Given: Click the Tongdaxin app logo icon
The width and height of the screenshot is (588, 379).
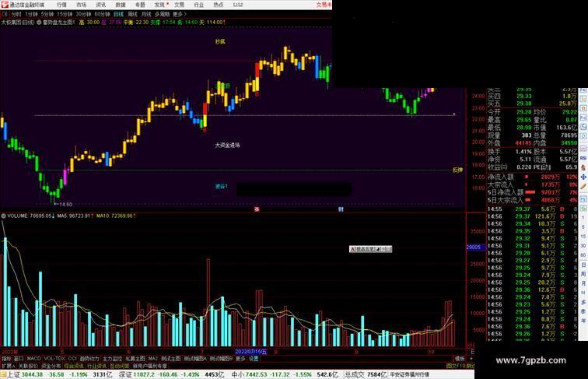Looking at the screenshot, I should (x=5, y=5).
